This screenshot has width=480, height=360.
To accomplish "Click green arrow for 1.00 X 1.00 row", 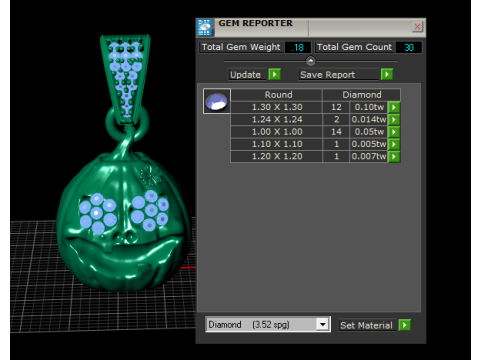I will (394, 132).
